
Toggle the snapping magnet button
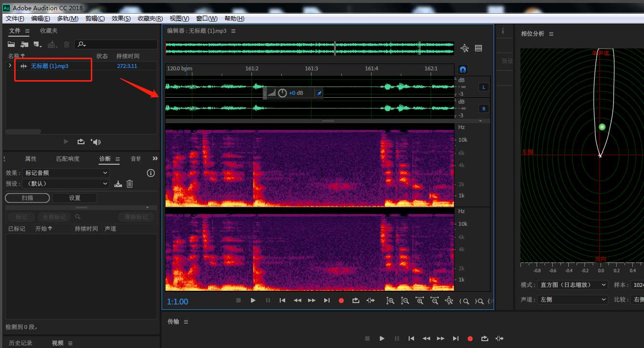(x=463, y=69)
